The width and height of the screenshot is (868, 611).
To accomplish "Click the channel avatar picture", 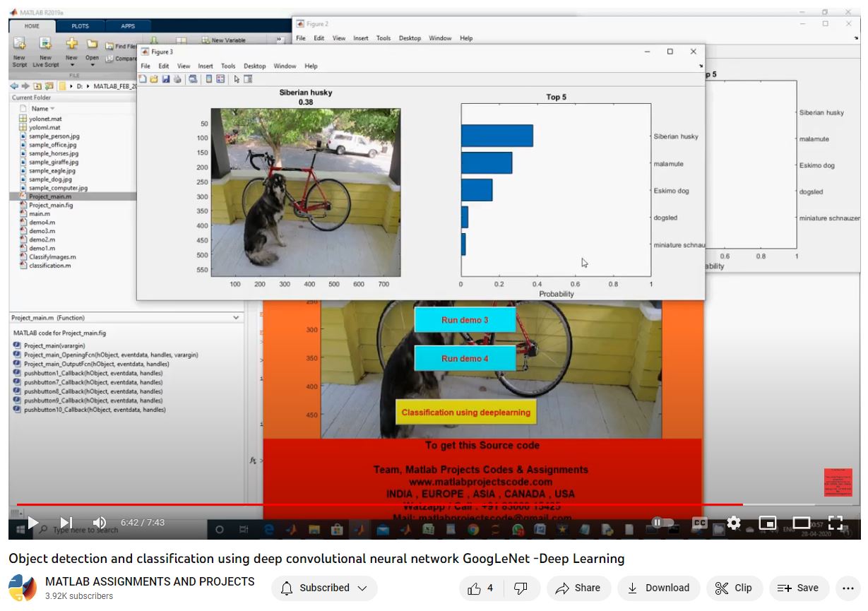I will pyautogui.click(x=23, y=588).
